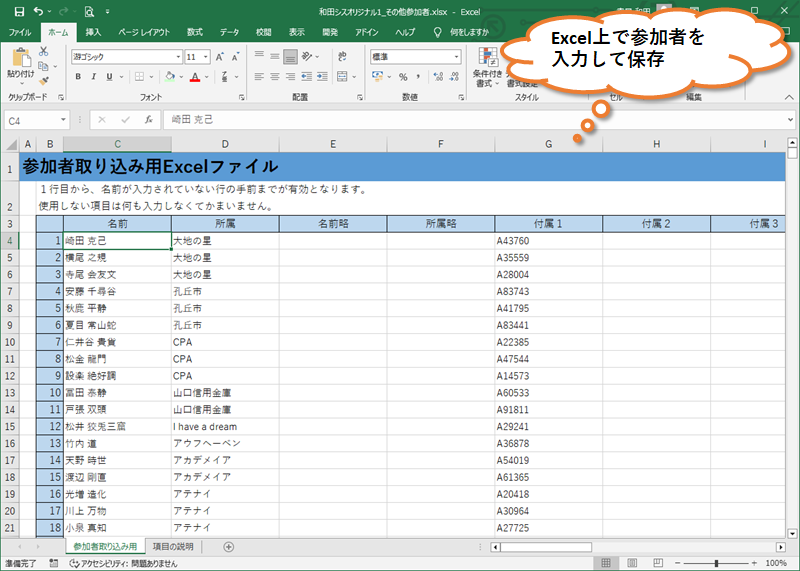Increase the cell indent
The image size is (800, 571).
322,77
